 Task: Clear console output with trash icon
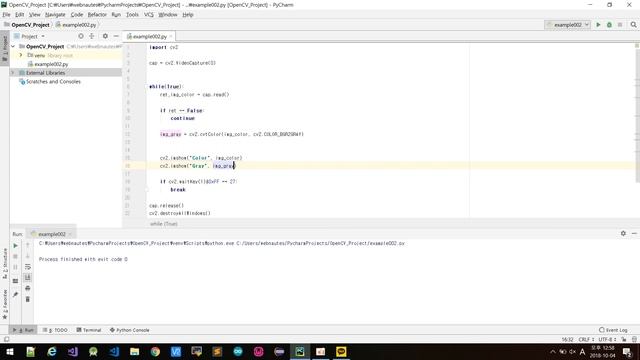click(28, 299)
